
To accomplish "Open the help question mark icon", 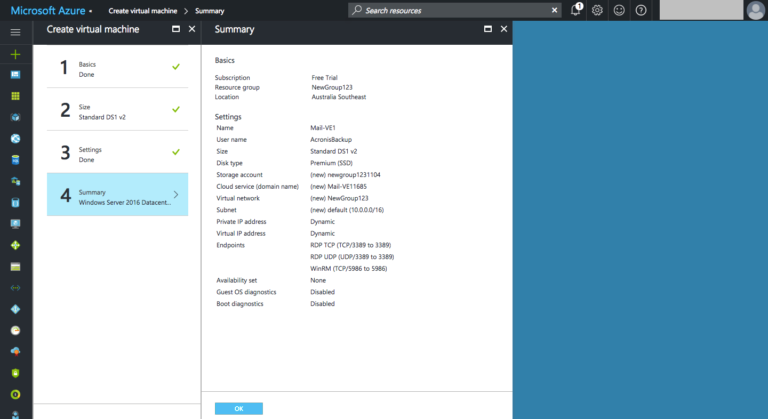I will click(x=641, y=10).
